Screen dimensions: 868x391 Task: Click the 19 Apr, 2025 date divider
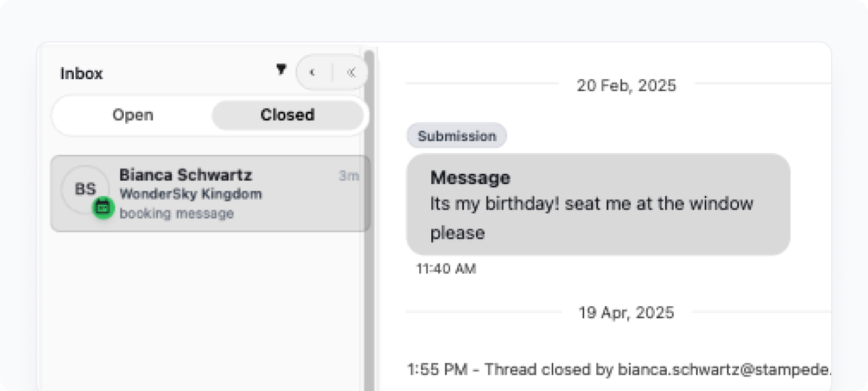[627, 312]
